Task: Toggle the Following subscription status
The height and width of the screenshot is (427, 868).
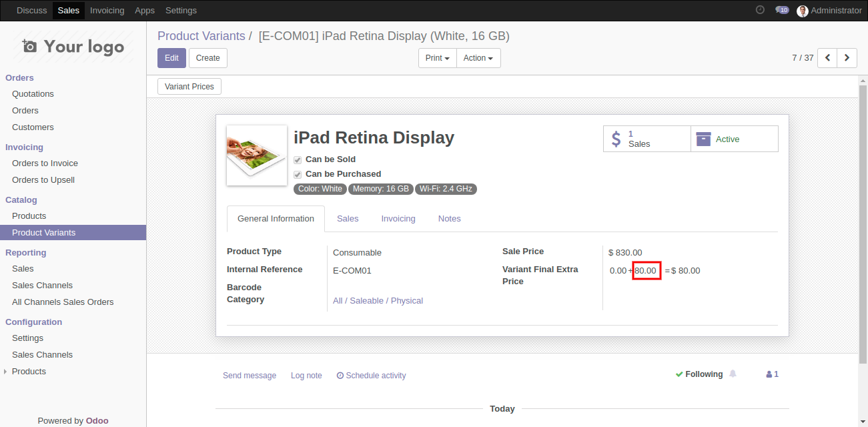Action: click(x=699, y=374)
